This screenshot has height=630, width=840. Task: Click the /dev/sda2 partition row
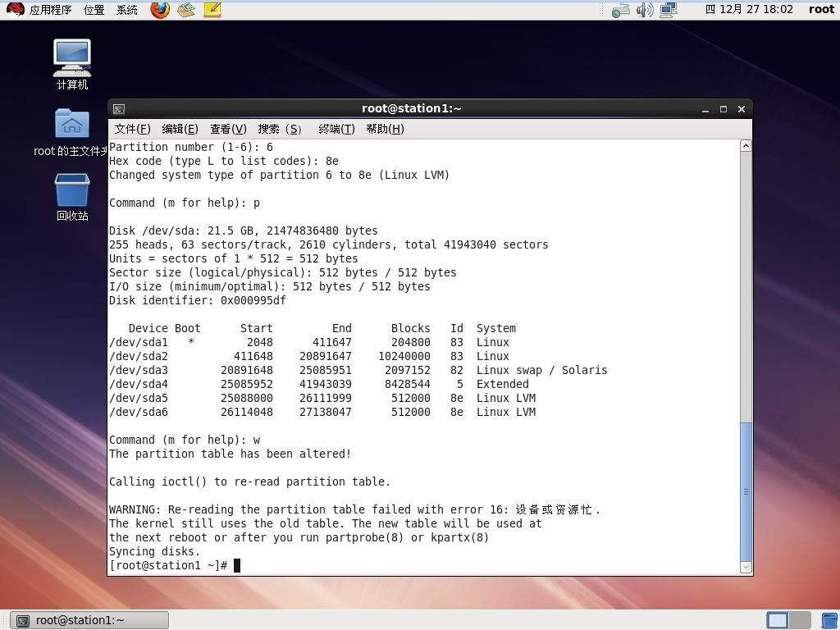(x=309, y=356)
